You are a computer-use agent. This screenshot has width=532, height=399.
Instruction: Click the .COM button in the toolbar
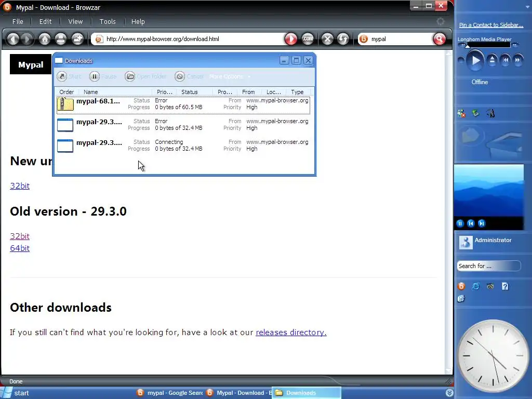tap(308, 39)
